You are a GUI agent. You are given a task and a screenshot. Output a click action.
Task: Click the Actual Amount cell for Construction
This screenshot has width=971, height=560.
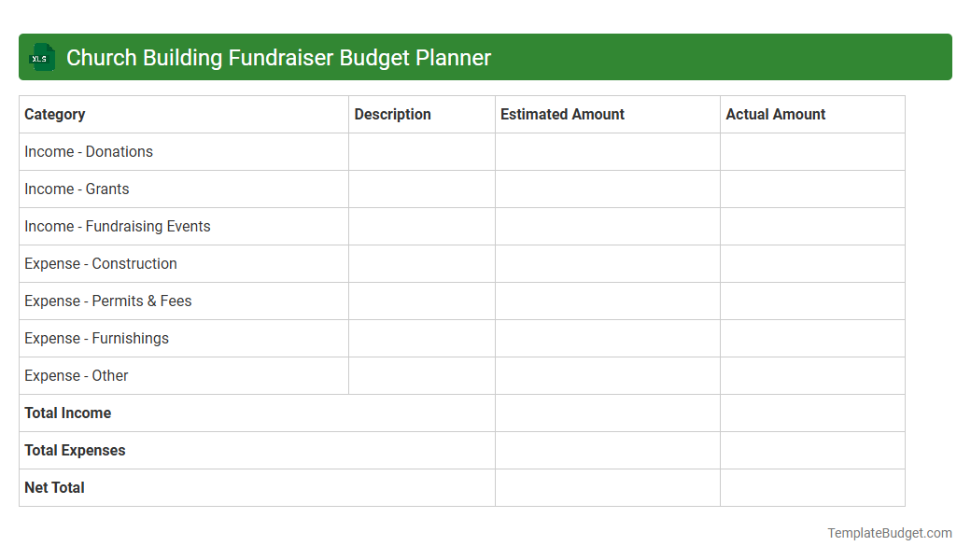(x=812, y=263)
